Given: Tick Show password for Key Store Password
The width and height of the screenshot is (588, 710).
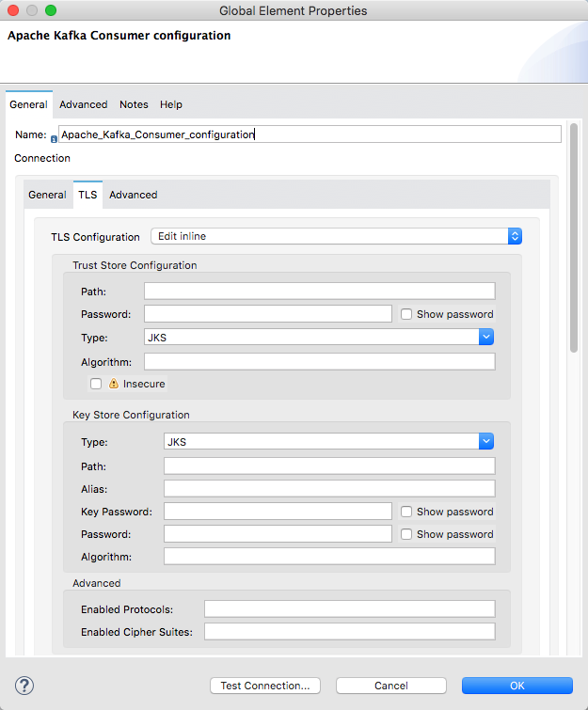Looking at the screenshot, I should pos(406,534).
